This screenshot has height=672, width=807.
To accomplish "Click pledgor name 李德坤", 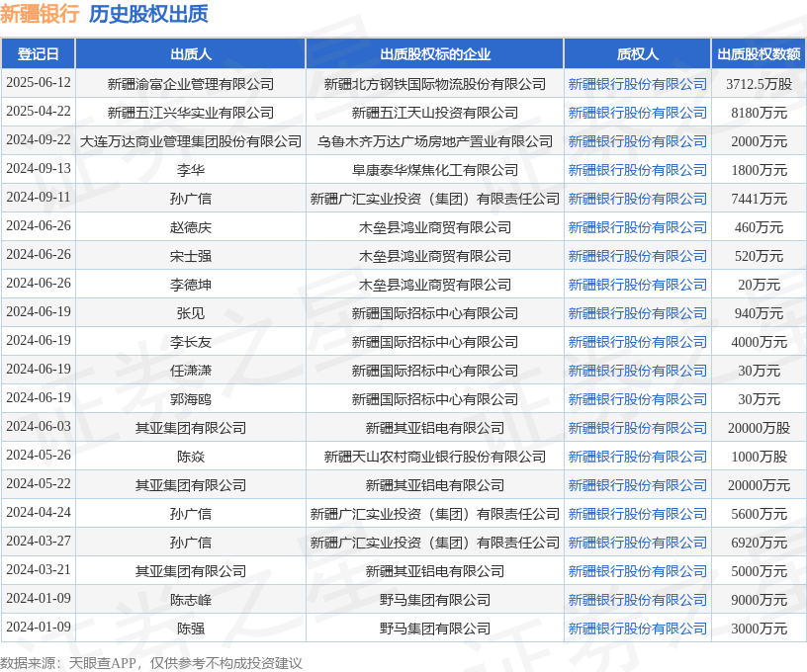I will coord(191,285).
